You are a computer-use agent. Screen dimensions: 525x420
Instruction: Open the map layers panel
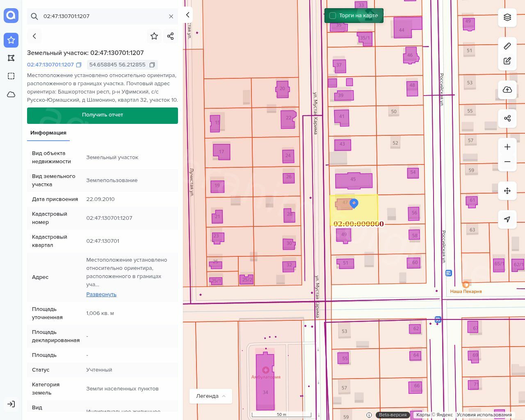[x=507, y=17]
